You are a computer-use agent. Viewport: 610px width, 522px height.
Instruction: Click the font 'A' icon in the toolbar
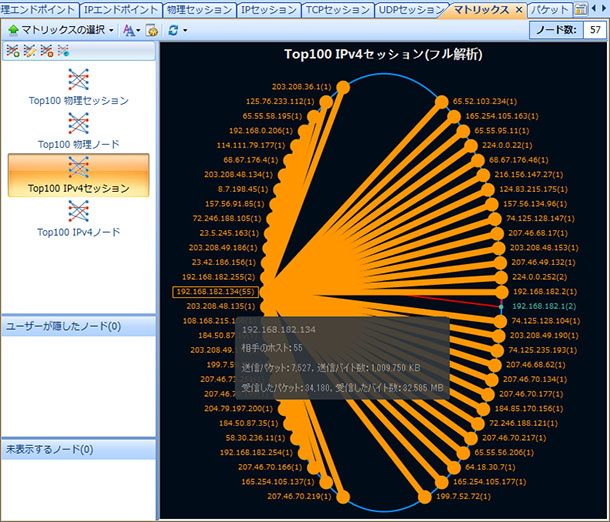[x=127, y=30]
